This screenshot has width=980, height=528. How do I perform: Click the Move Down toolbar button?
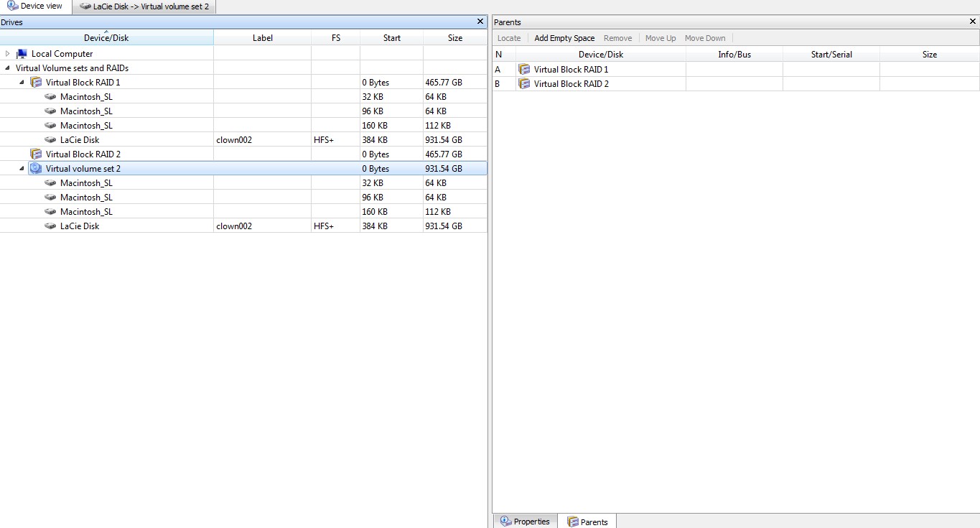[705, 38]
